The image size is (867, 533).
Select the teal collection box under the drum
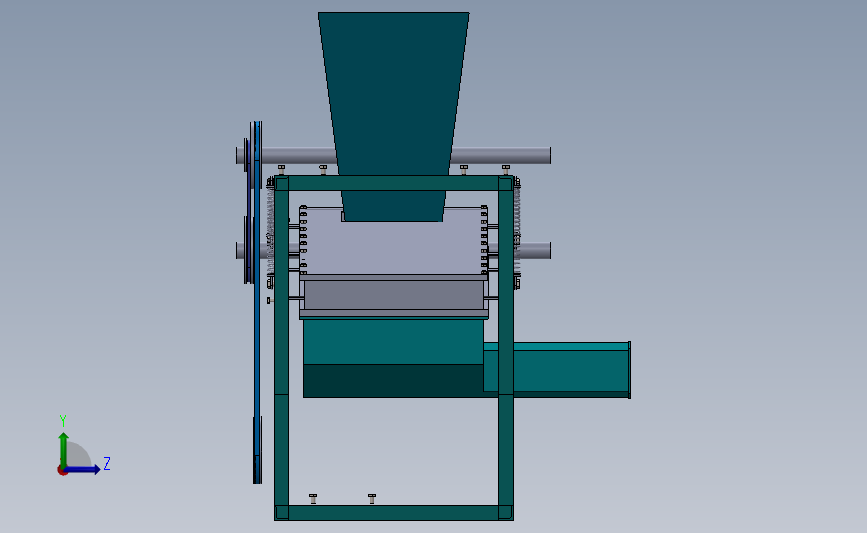click(393, 358)
